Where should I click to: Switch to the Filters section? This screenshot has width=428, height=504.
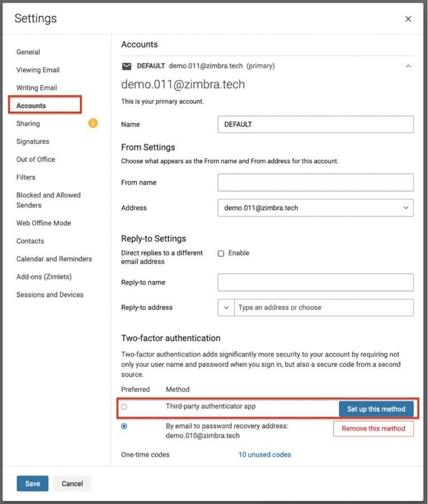coord(25,177)
